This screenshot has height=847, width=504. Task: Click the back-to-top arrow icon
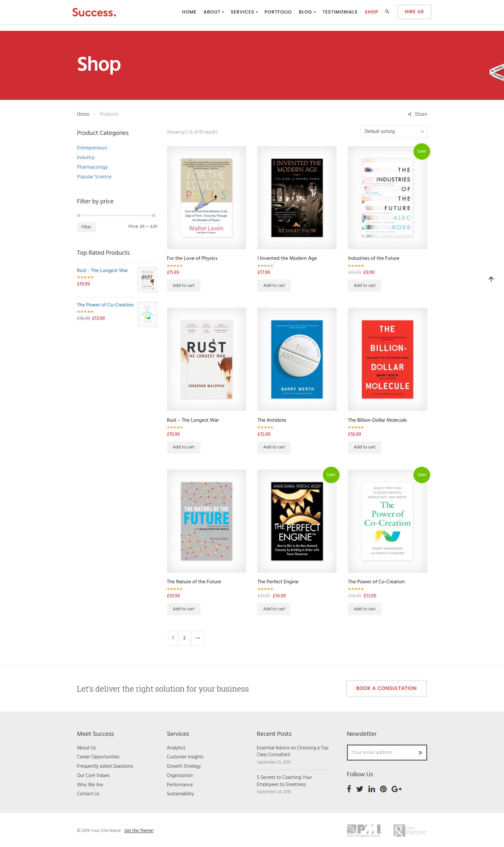click(491, 279)
